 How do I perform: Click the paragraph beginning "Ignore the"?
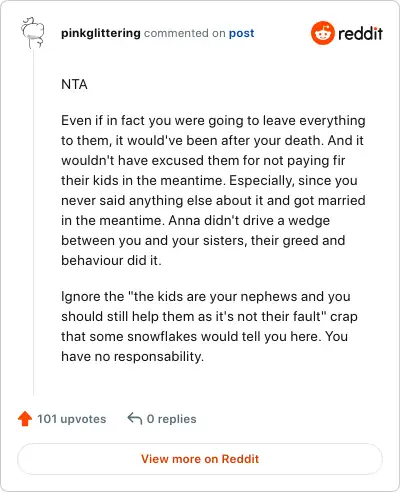(x=209, y=326)
